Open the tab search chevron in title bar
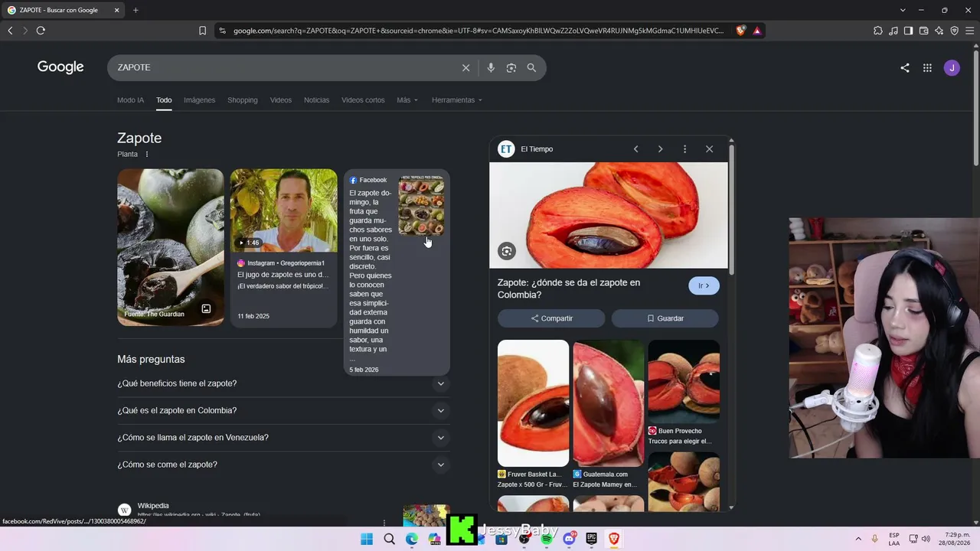This screenshot has width=980, height=551. [x=903, y=10]
